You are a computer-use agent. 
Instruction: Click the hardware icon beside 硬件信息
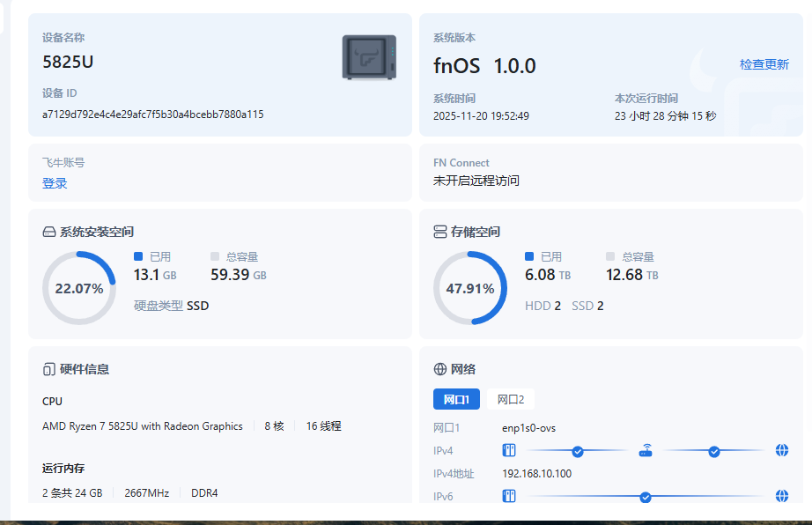pos(49,369)
